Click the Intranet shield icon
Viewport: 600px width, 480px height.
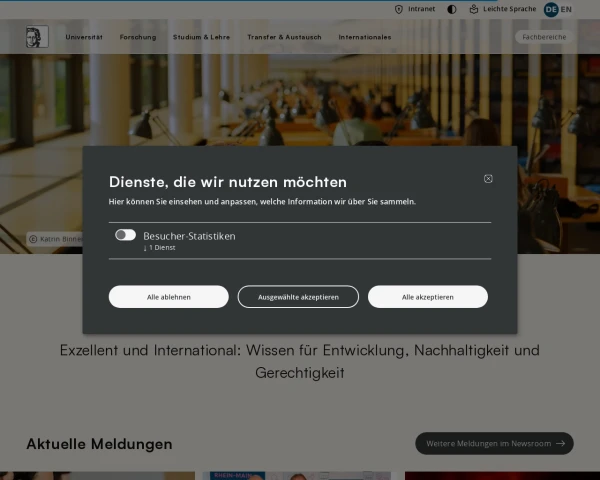[399, 10]
